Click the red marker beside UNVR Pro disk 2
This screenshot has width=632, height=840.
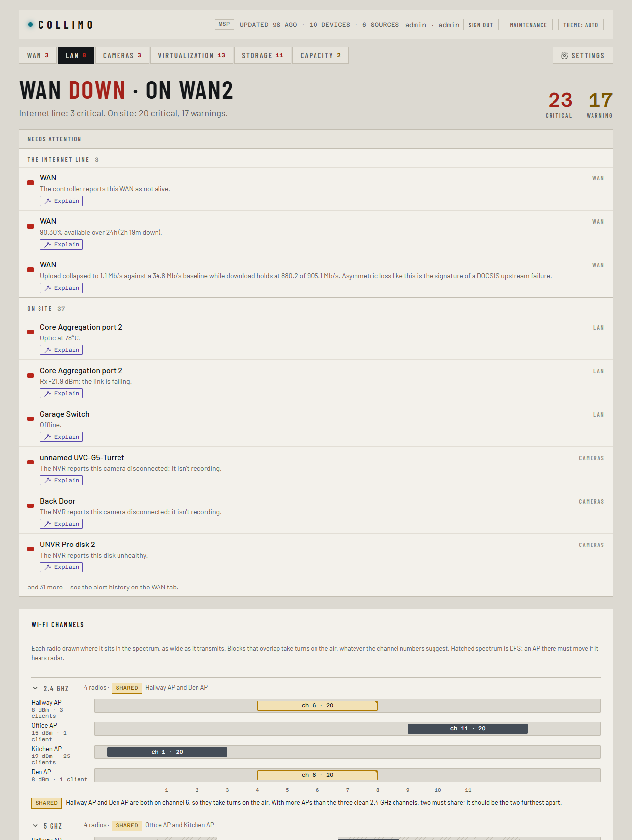(x=31, y=549)
